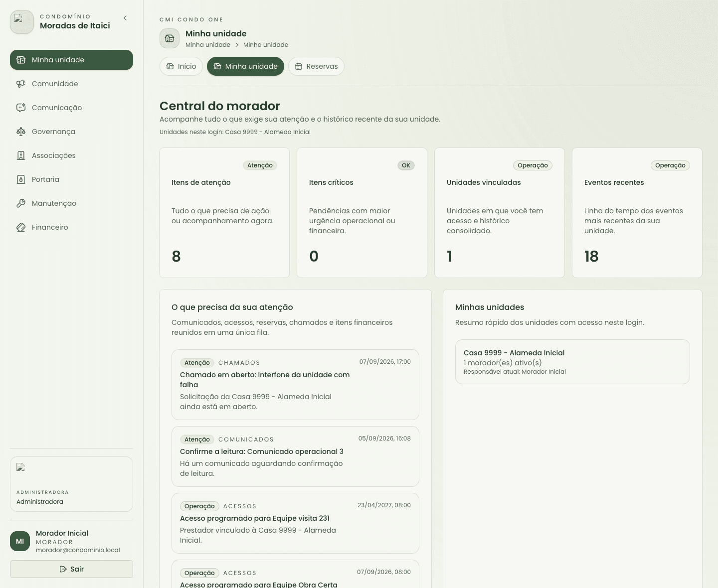Screen dimensions: 718x588
Task: Click the morador@condominio.local email text
Action: tap(78, 550)
